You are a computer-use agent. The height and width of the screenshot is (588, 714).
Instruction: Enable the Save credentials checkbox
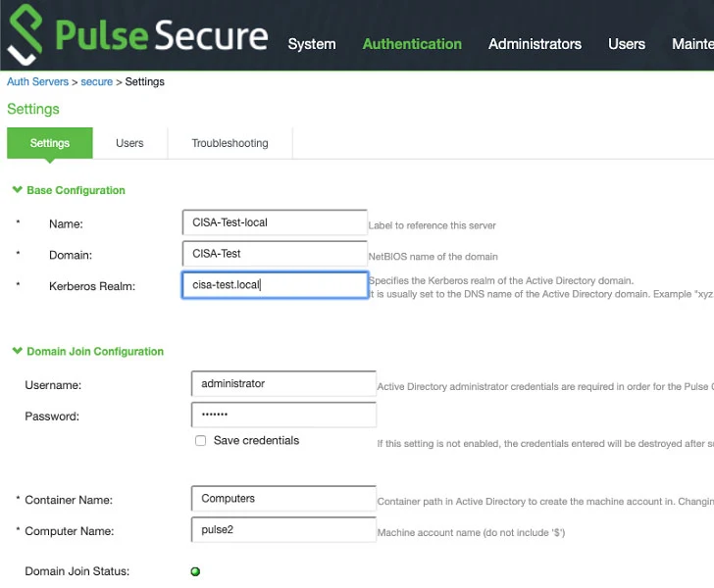pos(200,441)
